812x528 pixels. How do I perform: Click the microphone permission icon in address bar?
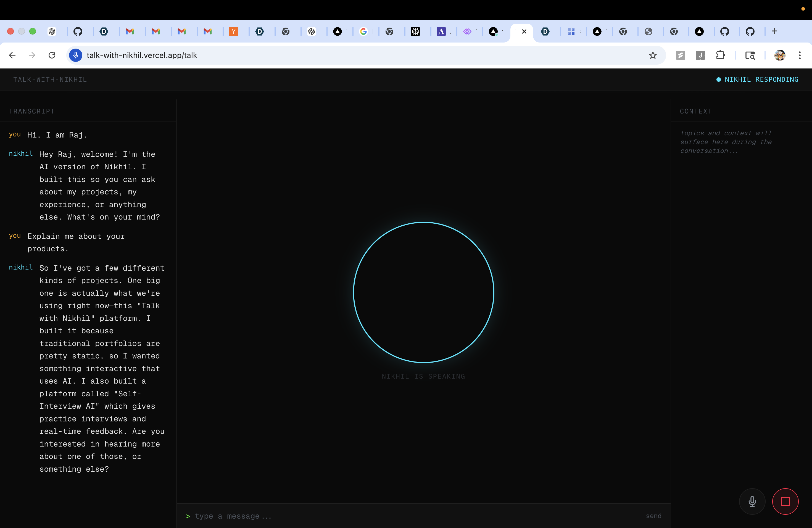click(x=76, y=55)
